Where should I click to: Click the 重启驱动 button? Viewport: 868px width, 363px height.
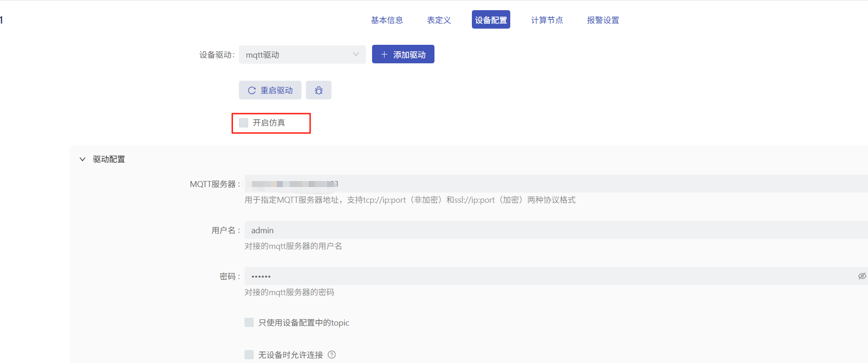(x=270, y=90)
